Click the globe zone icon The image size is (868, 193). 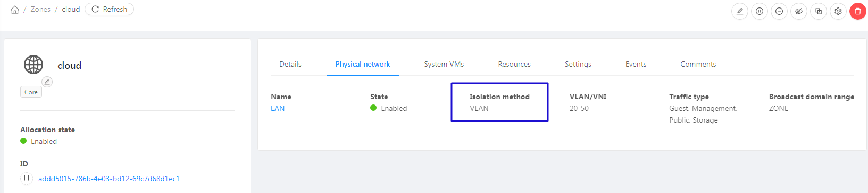click(x=34, y=65)
